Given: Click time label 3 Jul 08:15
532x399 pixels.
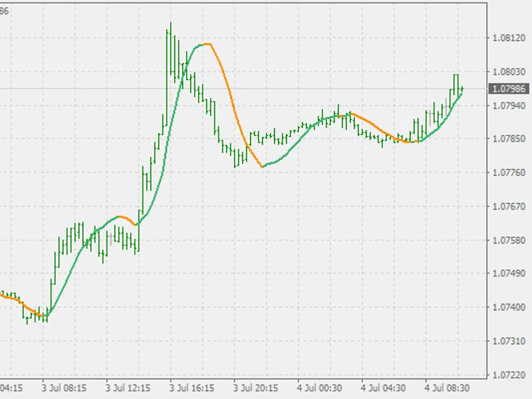Looking at the screenshot, I should 64,388.
